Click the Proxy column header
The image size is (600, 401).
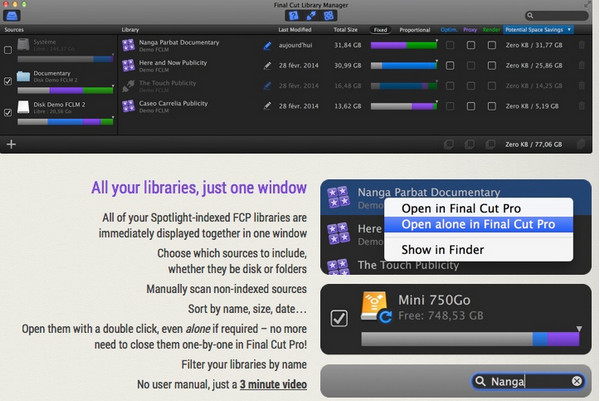click(x=470, y=29)
